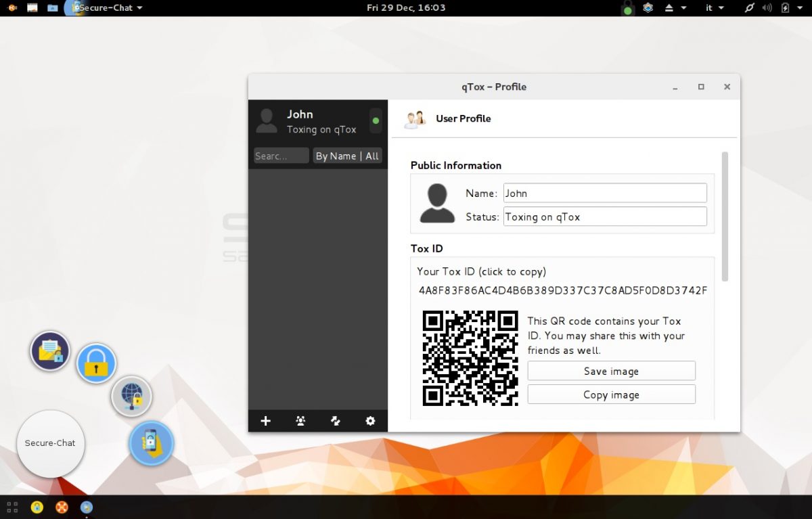Click the hexagon tray icon
Screen dimensions: 812x519
[648, 8]
